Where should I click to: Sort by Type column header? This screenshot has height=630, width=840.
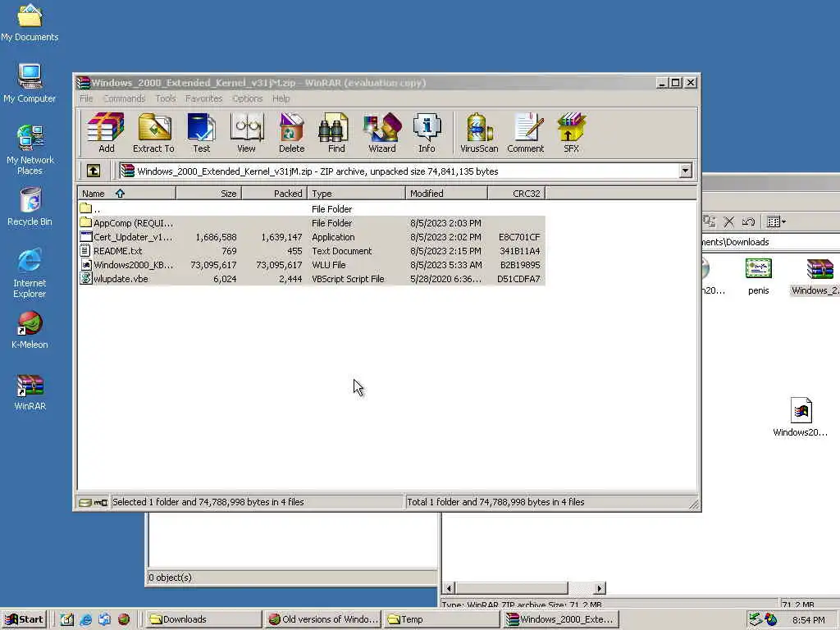click(356, 194)
